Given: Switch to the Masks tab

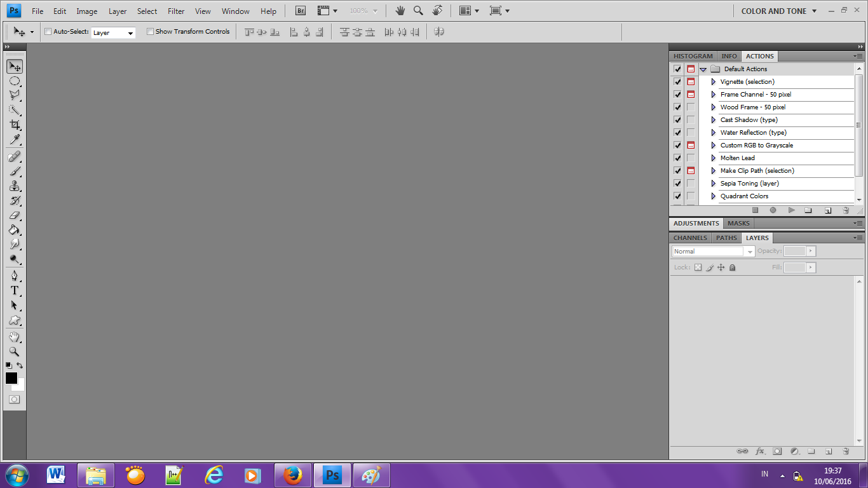Looking at the screenshot, I should [x=738, y=223].
